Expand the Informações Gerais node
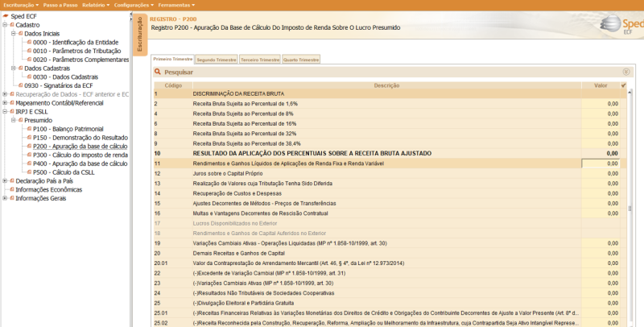The height and width of the screenshot is (327, 644). click(5, 198)
